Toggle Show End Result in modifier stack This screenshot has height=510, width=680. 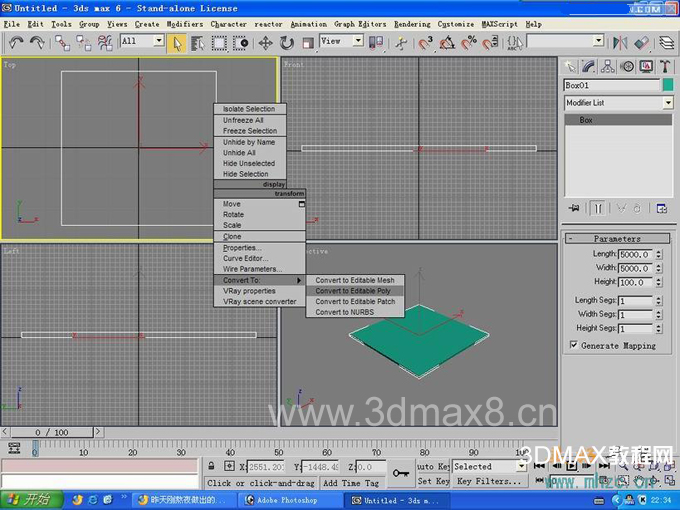[x=598, y=209]
